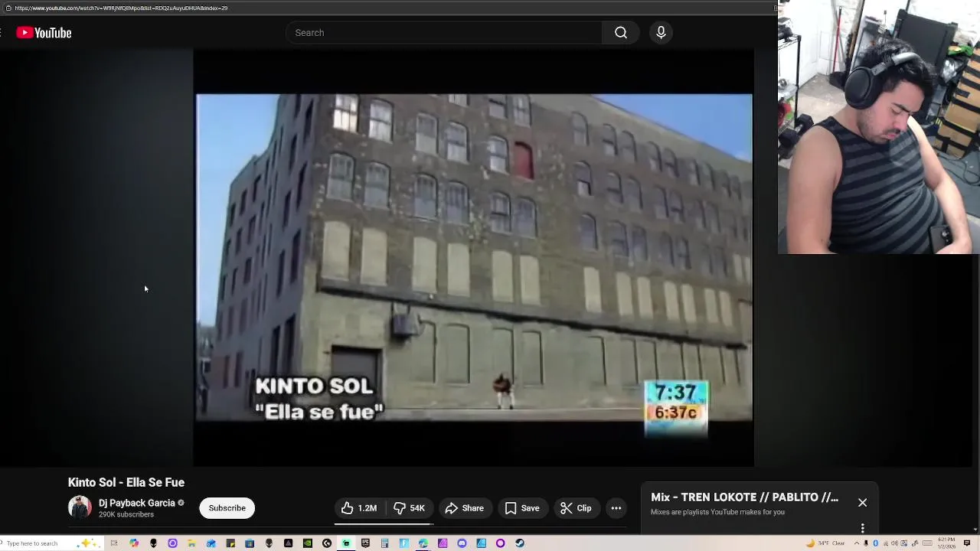Viewport: 980px width, 551px height.
Task: Open more actions three-dot menu beside Clip
Action: click(616, 508)
